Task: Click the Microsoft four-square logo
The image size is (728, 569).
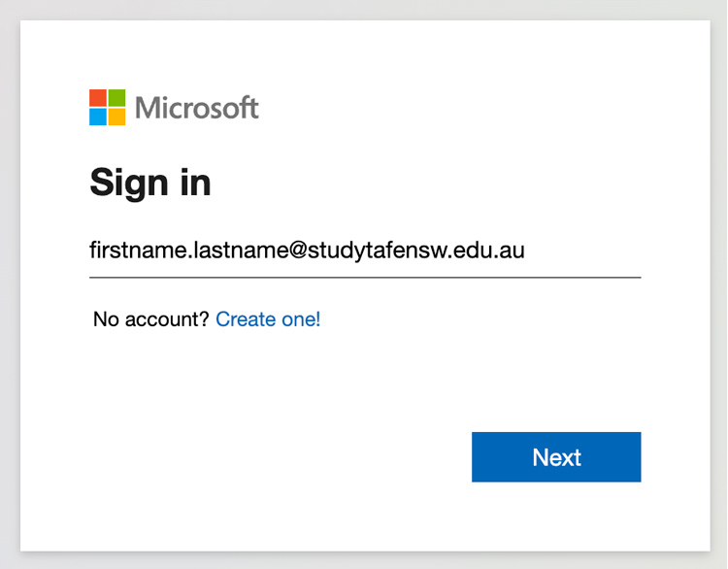Action: [107, 108]
